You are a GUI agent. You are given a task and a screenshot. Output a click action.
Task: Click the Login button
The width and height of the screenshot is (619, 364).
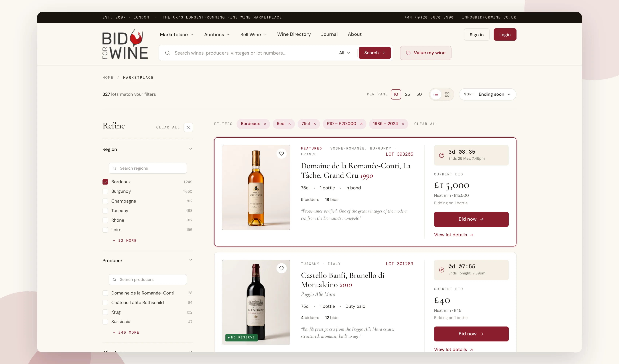(505, 35)
